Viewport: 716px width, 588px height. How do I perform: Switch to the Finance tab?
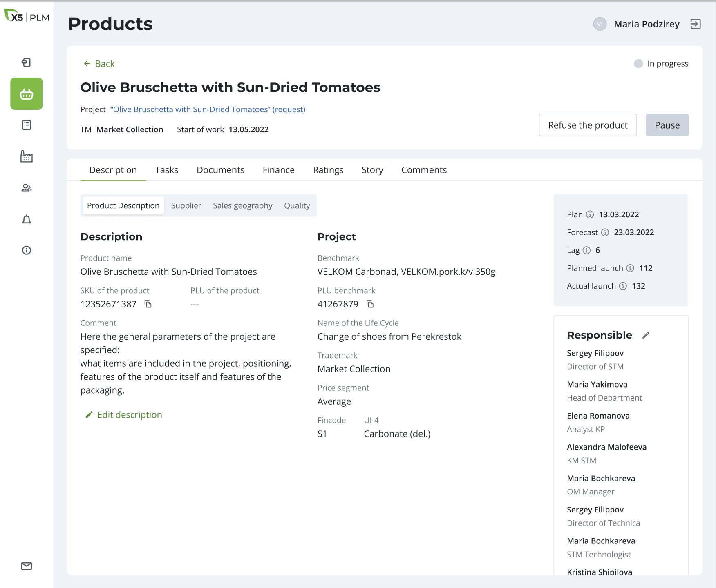278,170
